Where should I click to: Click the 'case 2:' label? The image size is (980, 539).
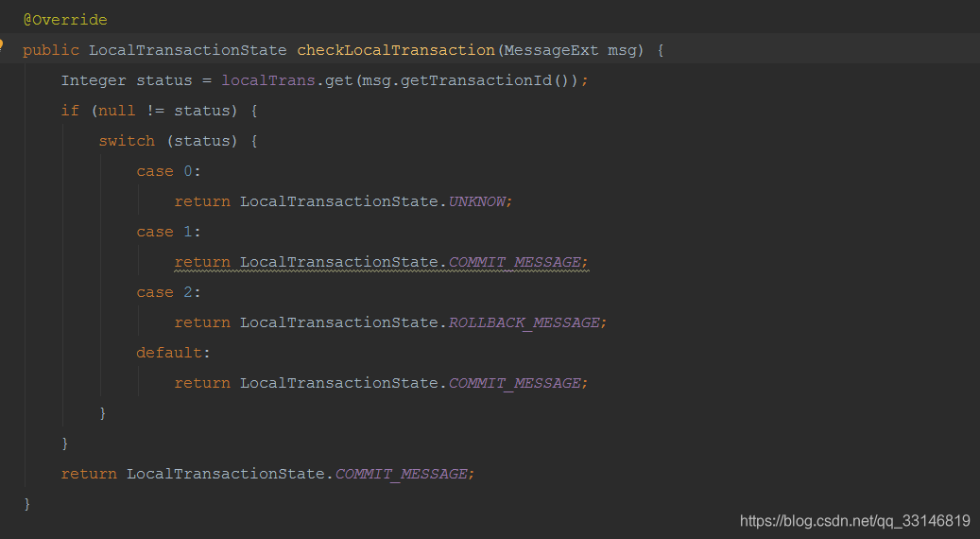point(169,292)
